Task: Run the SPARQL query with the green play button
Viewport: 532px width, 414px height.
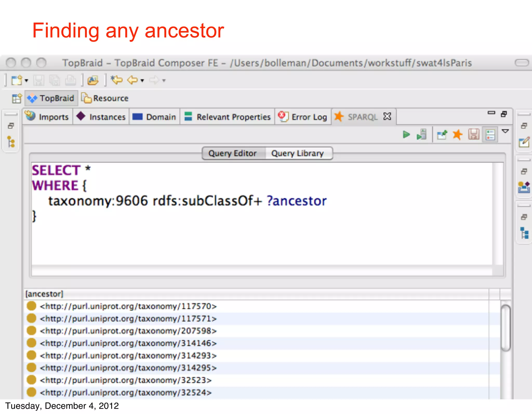Action: (406, 135)
